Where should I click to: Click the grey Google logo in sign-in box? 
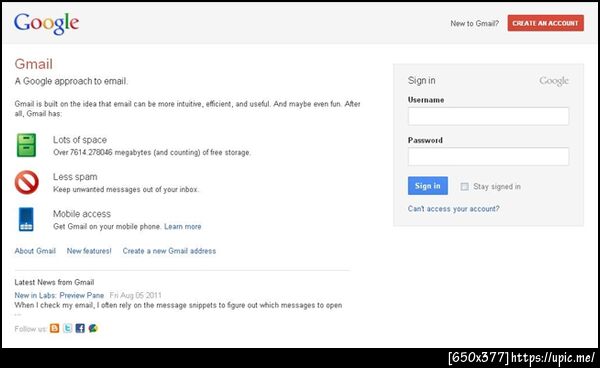click(x=554, y=81)
